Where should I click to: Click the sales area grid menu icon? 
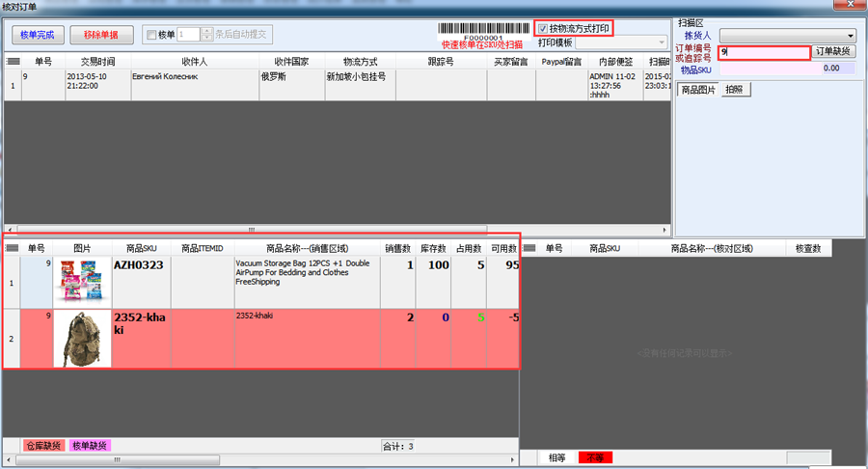point(14,248)
